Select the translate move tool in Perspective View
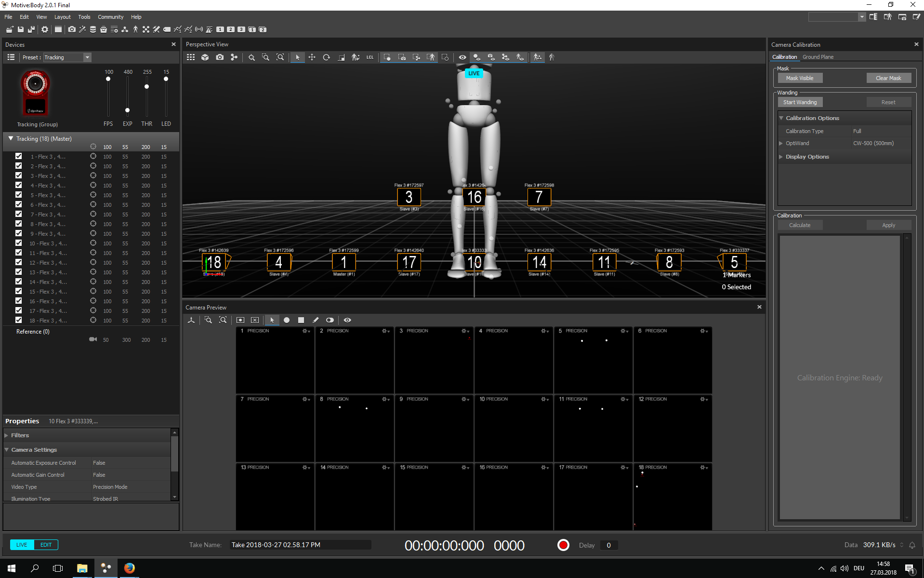The height and width of the screenshot is (578, 924). coord(312,57)
